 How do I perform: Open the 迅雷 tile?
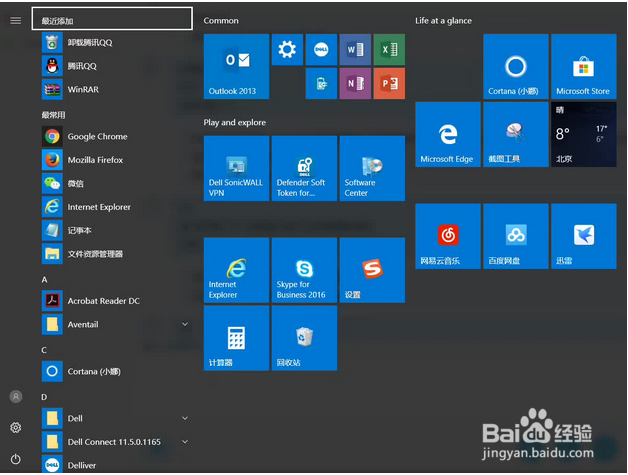tap(584, 236)
